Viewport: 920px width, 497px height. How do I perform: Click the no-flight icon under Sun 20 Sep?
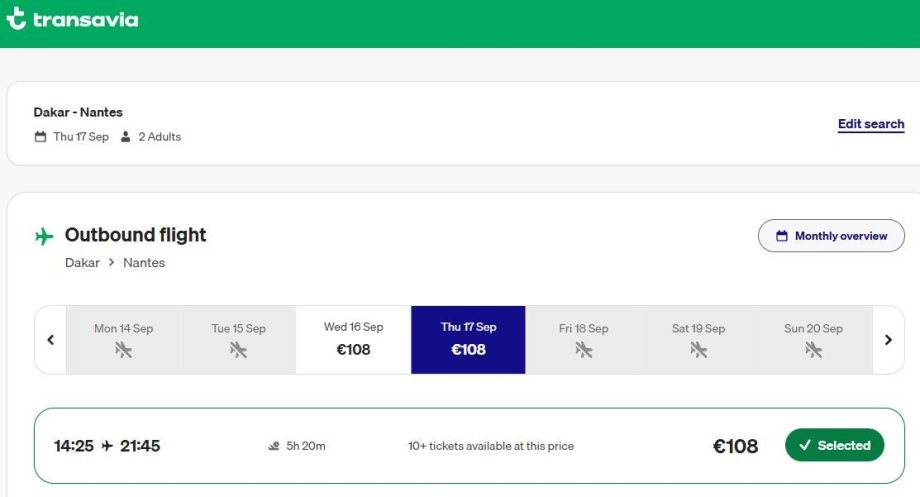pyautogui.click(x=813, y=350)
